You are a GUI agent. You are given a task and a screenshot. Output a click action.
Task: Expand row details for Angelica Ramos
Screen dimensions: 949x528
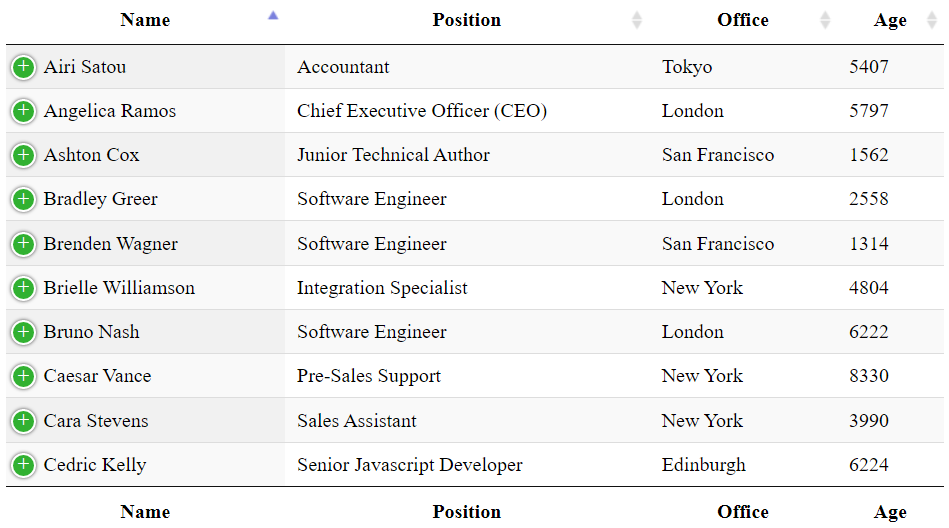click(x=24, y=111)
